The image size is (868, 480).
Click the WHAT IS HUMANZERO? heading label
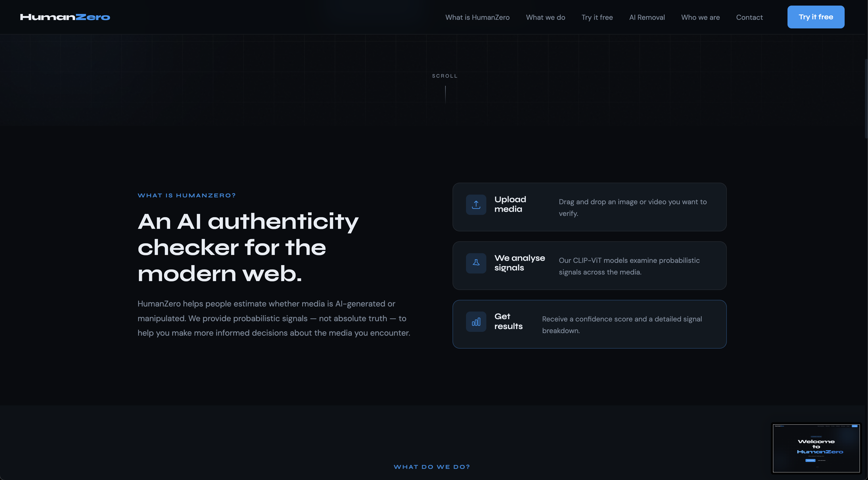[187, 196]
